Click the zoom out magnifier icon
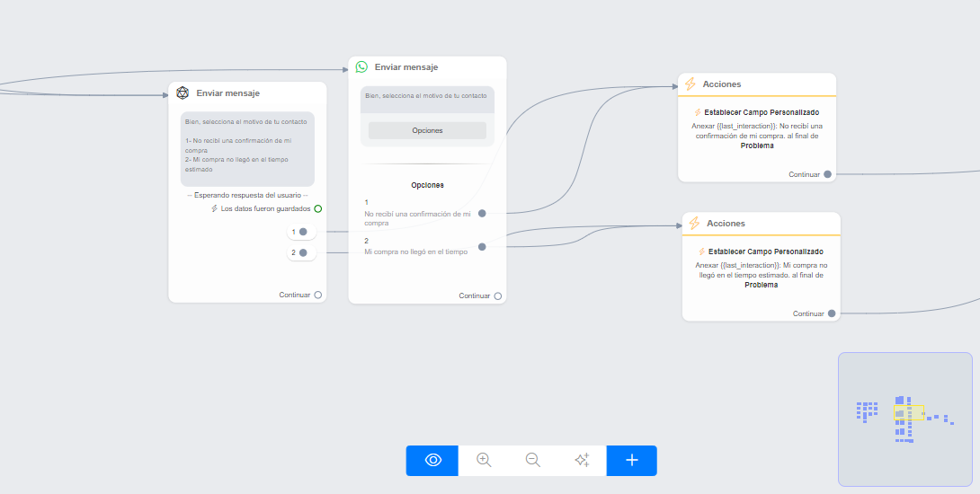 pos(532,460)
